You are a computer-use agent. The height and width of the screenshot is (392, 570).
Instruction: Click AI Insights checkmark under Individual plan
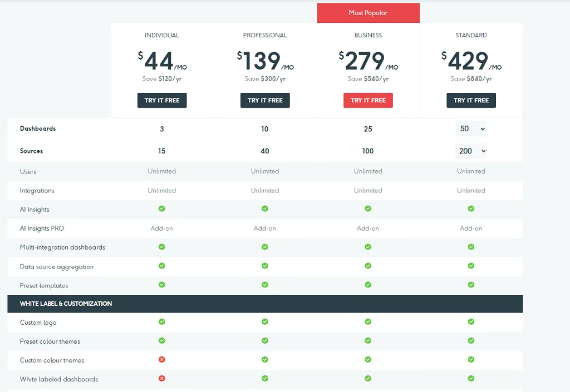162,209
